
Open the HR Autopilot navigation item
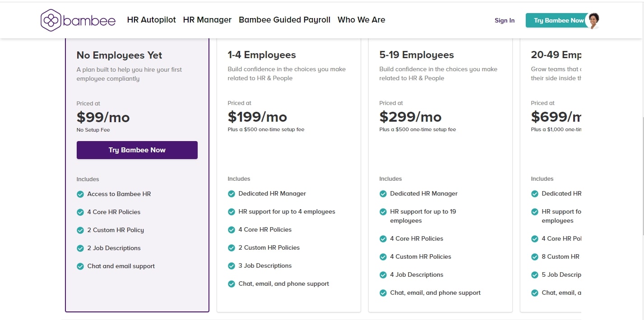[x=151, y=20]
